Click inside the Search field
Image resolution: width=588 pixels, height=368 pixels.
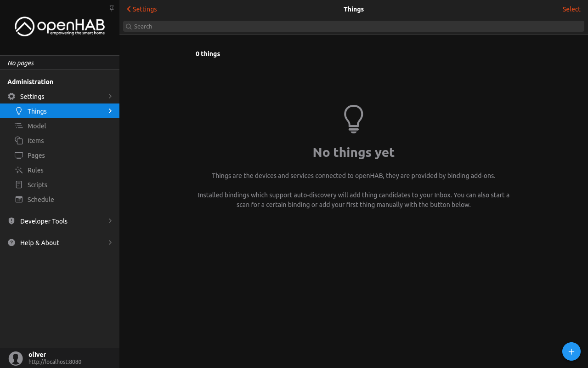(x=276, y=26)
